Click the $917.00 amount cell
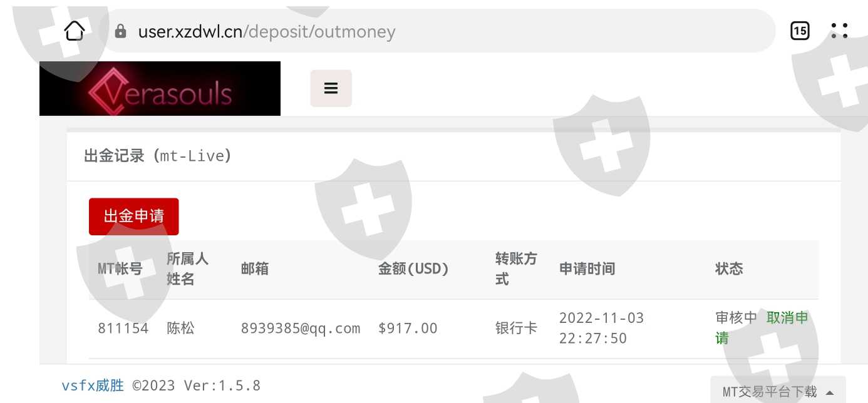This screenshot has height=403, width=868. pos(408,328)
